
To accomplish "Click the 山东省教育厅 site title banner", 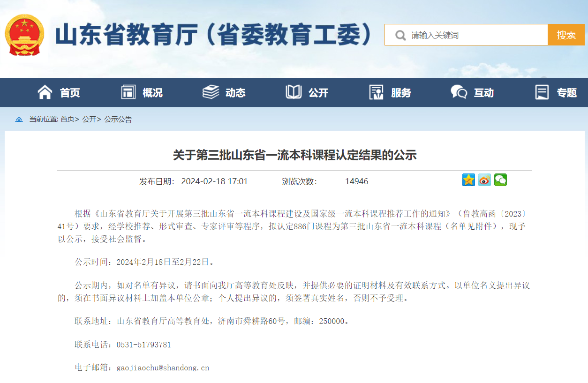I will pos(214,35).
